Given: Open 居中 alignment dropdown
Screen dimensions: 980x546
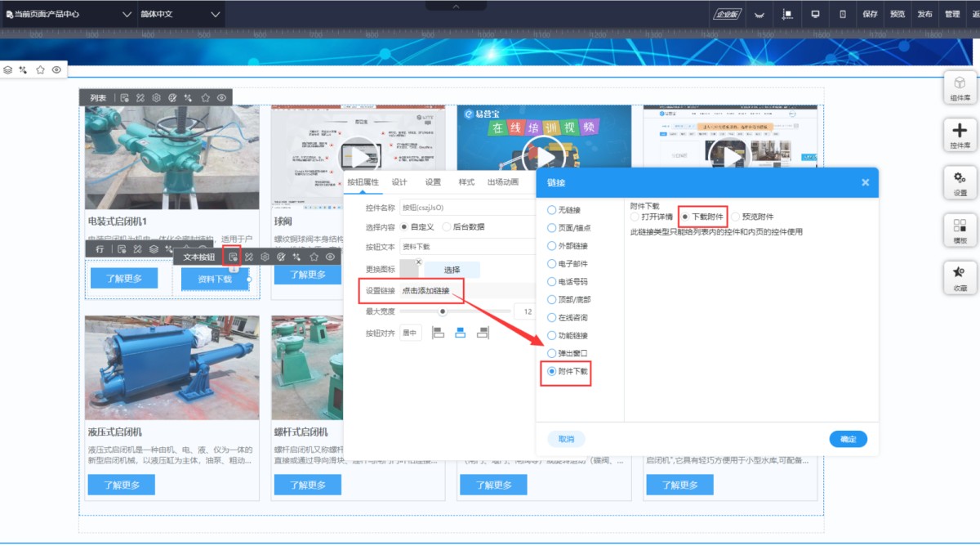Looking at the screenshot, I should click(411, 333).
